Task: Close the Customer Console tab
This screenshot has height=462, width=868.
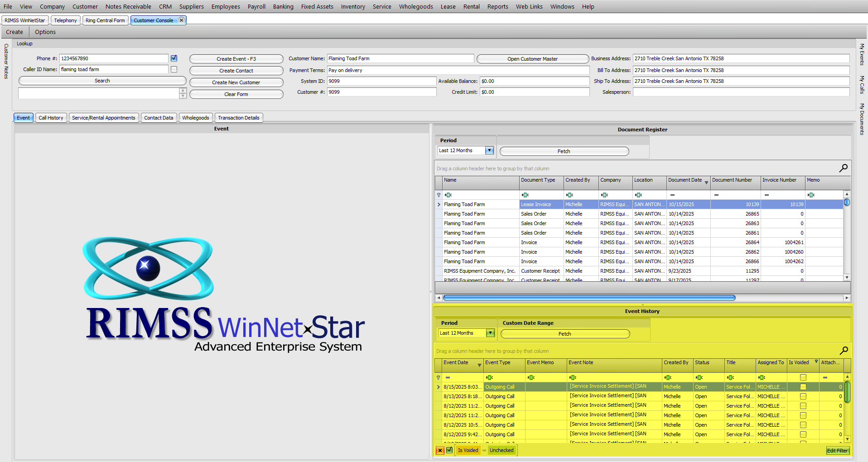Action: pos(181,20)
